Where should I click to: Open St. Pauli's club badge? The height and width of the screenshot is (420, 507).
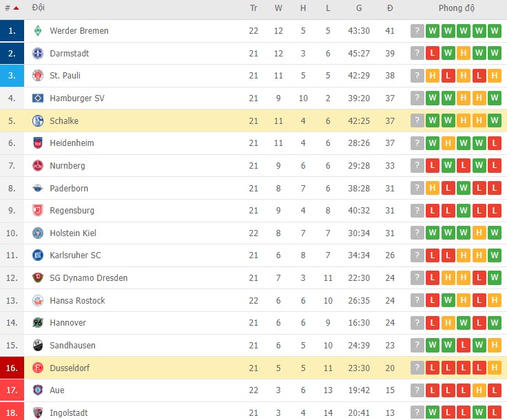tap(38, 76)
